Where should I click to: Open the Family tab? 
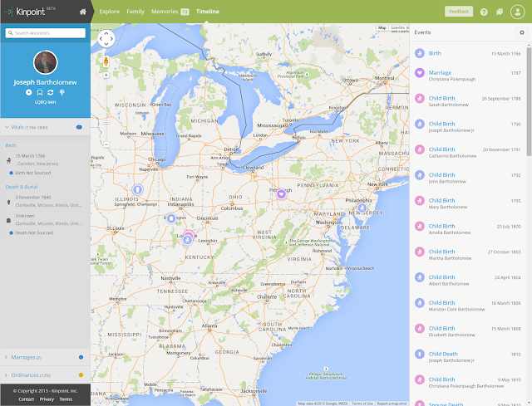click(x=135, y=12)
